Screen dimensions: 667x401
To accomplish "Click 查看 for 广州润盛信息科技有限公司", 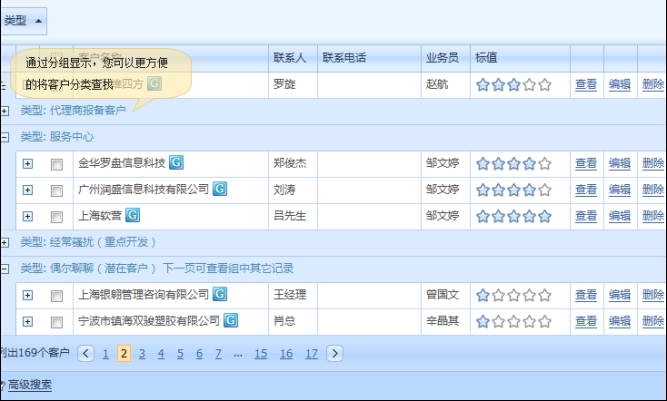I will (586, 190).
